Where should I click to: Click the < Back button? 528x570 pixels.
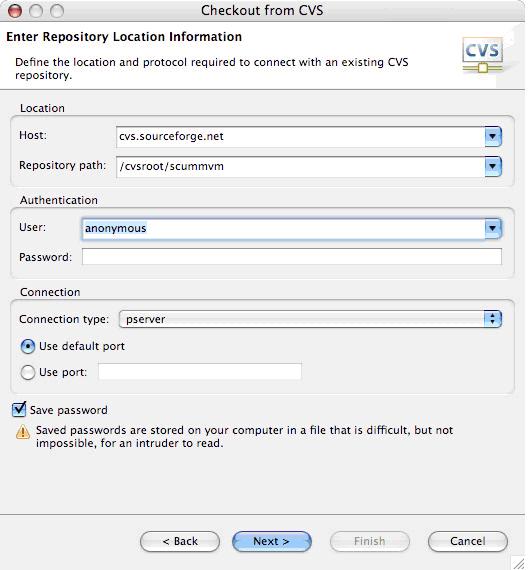(x=180, y=541)
